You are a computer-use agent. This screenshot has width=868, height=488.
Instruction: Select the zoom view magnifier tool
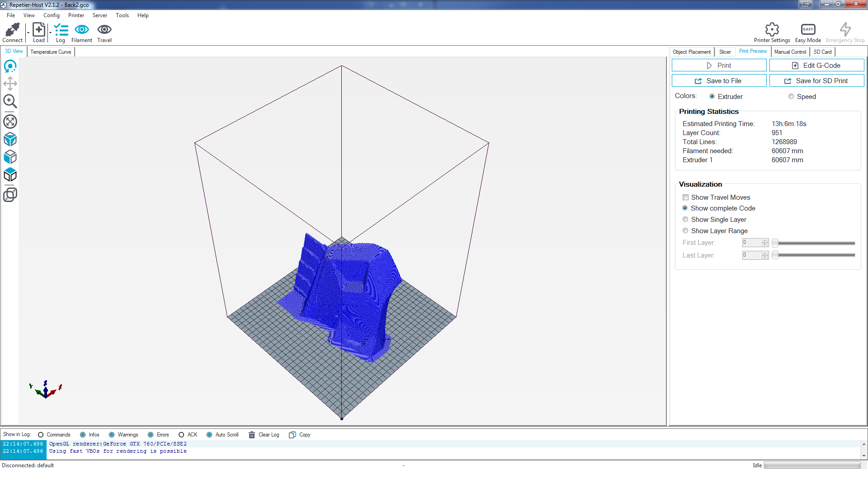pyautogui.click(x=10, y=101)
